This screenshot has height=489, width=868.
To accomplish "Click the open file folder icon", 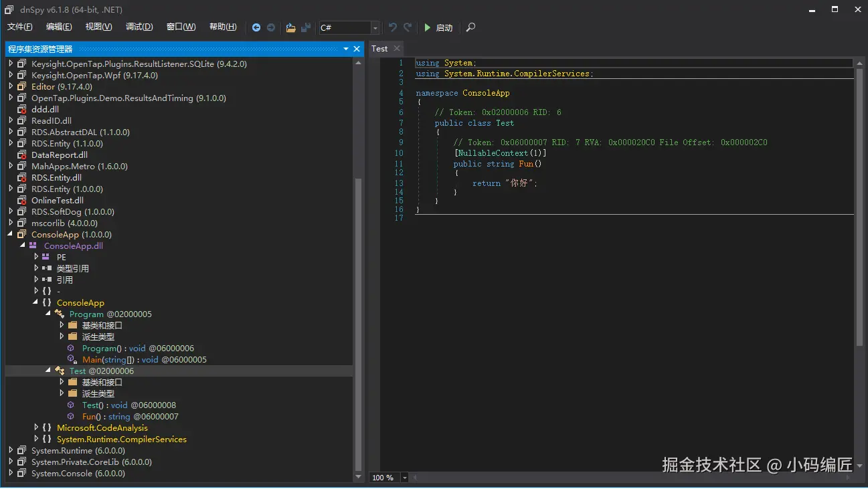I will point(290,27).
